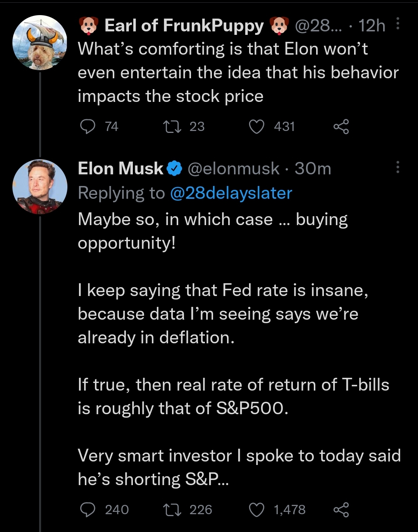Viewport: 418px width, 532px height.
Task: Open more options for Elon Musk's tweet
Action: click(x=398, y=167)
